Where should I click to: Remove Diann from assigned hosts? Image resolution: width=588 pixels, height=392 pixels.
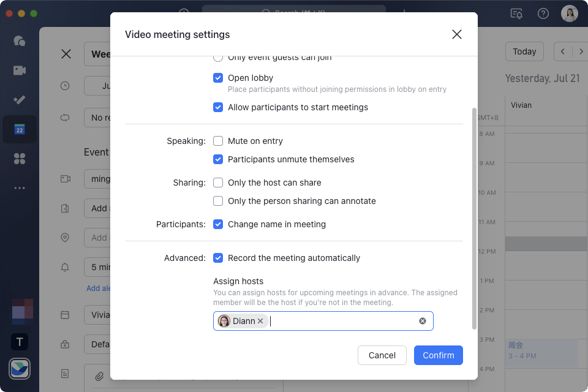(x=260, y=320)
